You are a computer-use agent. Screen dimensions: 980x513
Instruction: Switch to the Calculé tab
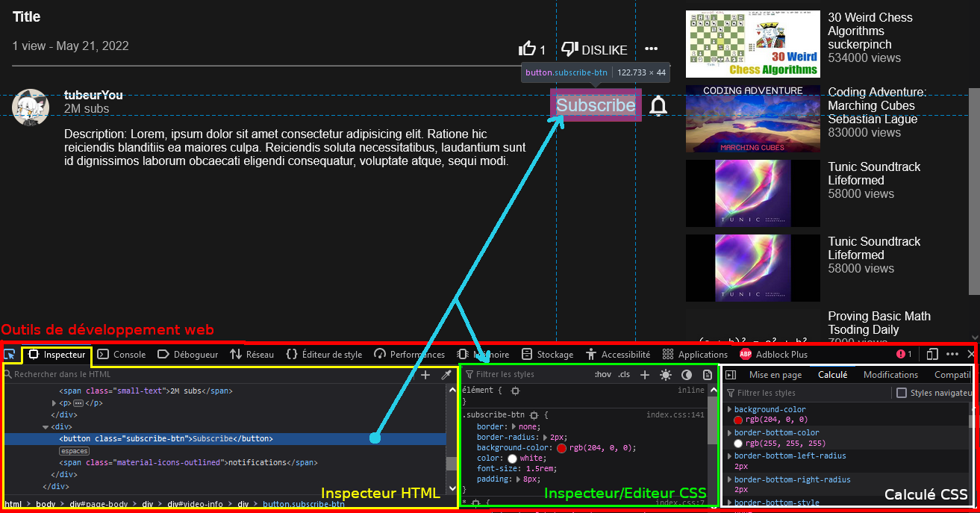click(x=832, y=374)
